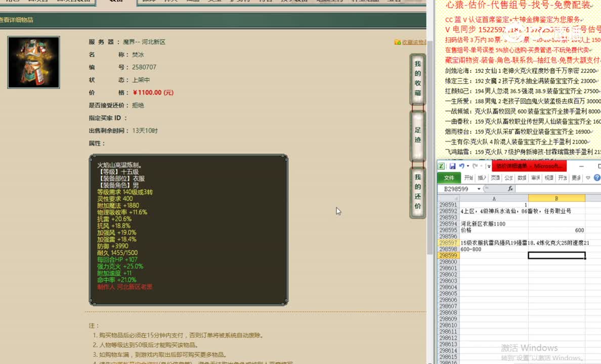Click the 防御 +3990 attribute line
The height and width of the screenshot is (364, 601).
tap(113, 246)
